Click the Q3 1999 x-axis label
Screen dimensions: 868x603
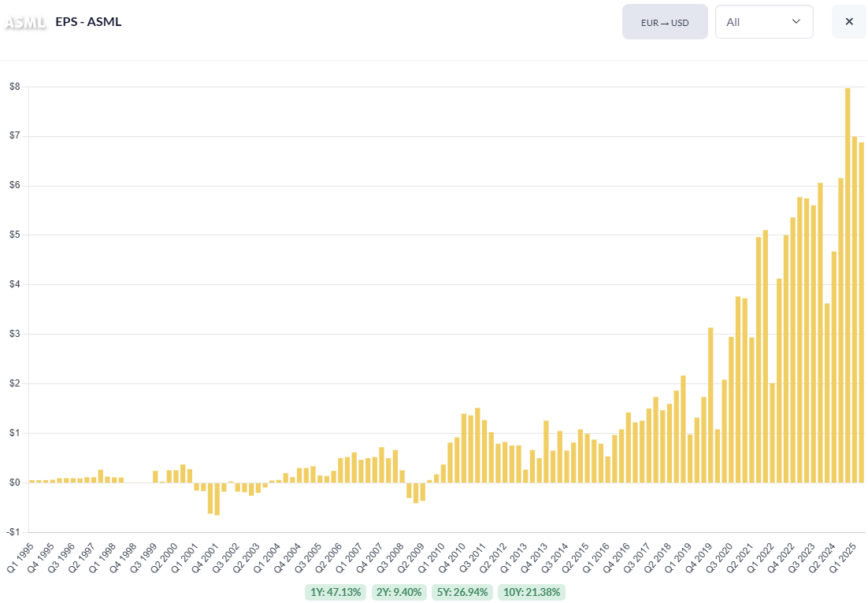[x=143, y=557]
